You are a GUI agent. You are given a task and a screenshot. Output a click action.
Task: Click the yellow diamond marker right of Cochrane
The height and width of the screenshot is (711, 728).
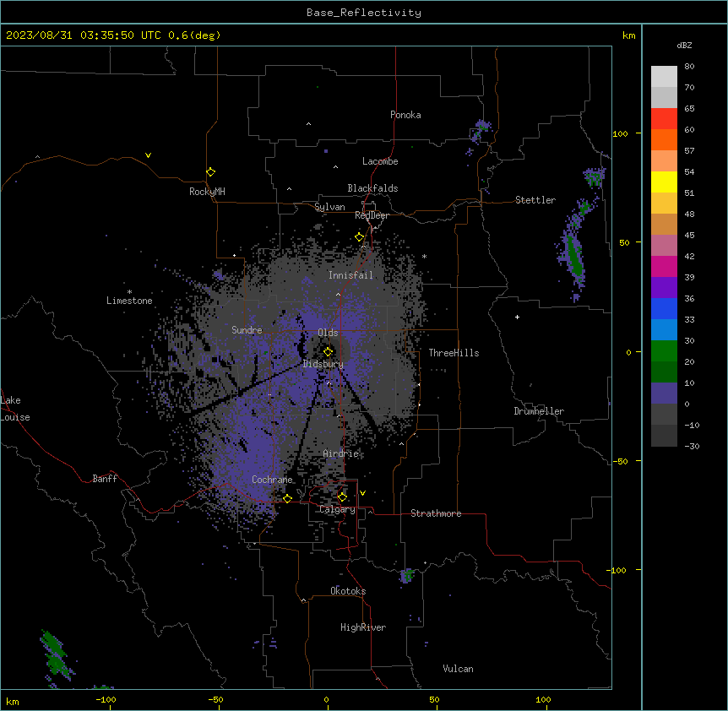point(287,498)
